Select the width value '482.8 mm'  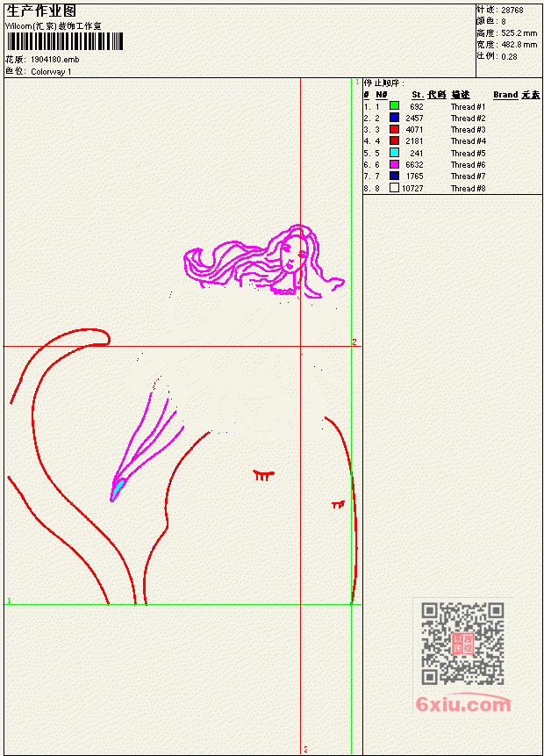tap(519, 45)
